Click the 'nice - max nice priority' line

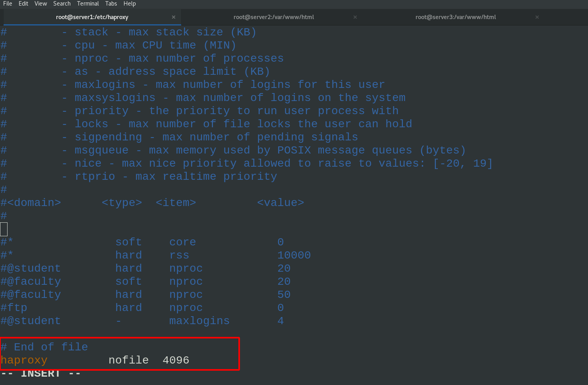pos(277,163)
